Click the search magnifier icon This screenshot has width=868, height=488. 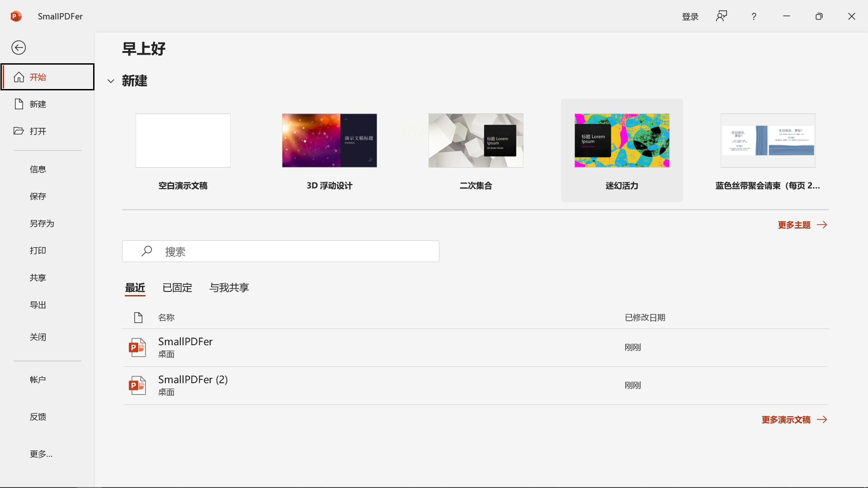click(146, 251)
